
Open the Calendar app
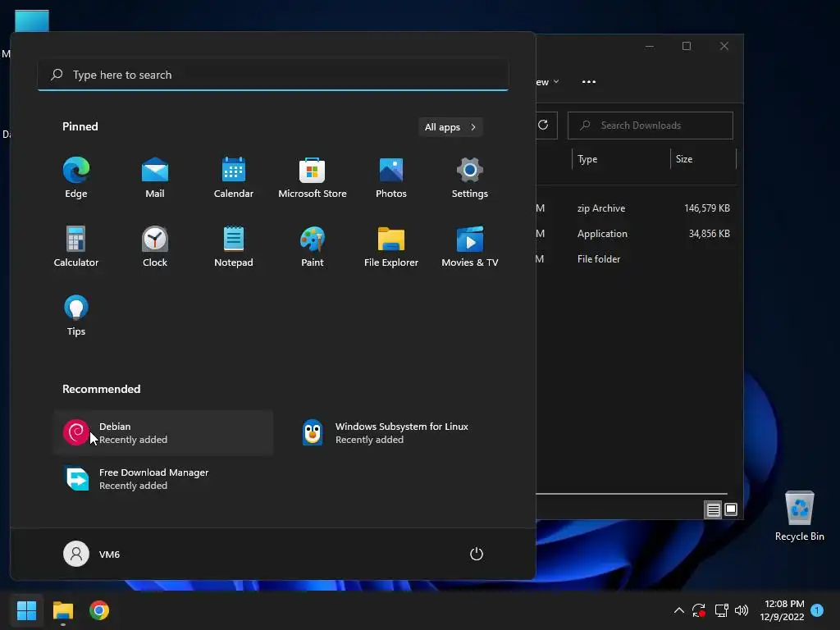pyautogui.click(x=234, y=177)
